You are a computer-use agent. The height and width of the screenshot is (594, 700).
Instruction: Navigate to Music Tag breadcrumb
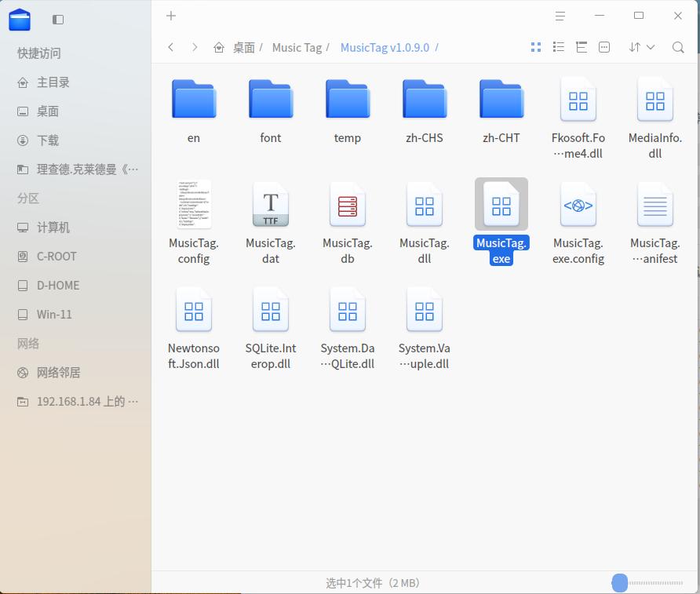[297, 47]
